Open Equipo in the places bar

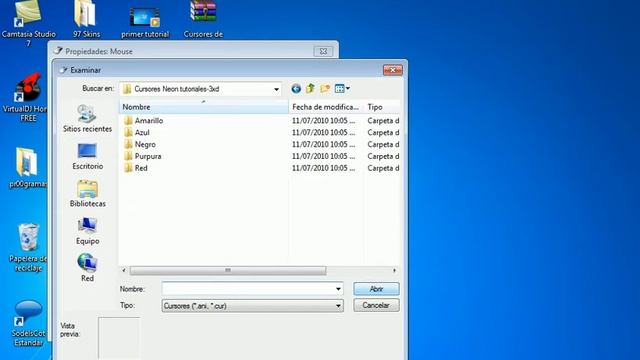click(x=87, y=231)
